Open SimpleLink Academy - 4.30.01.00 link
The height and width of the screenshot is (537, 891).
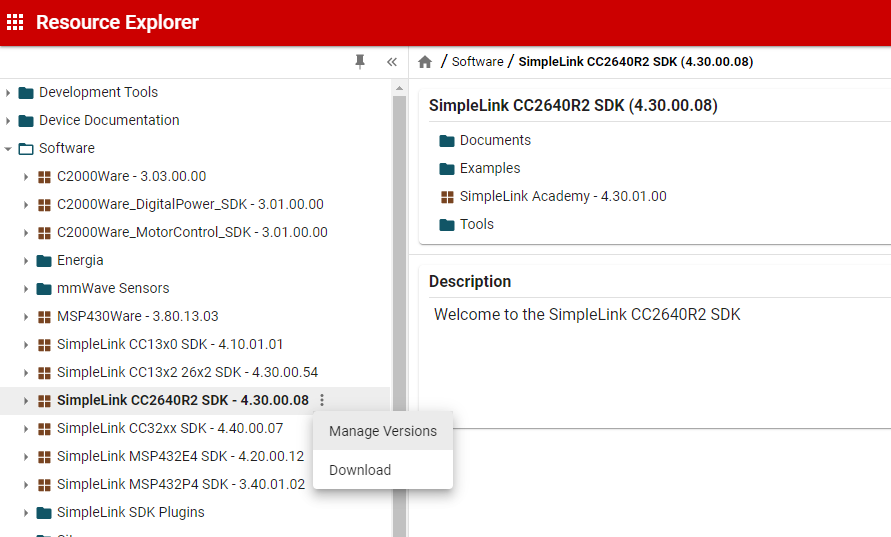click(563, 196)
